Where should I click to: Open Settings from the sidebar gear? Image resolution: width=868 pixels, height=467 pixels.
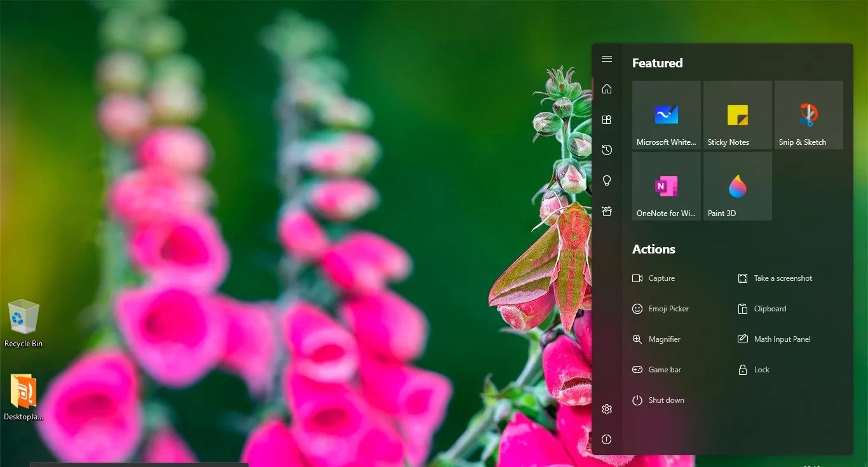click(607, 409)
